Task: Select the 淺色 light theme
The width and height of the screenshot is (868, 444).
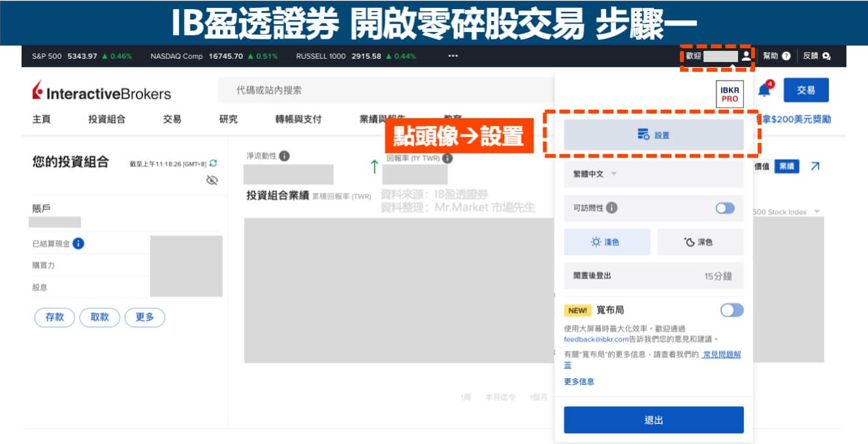Action: [607, 242]
